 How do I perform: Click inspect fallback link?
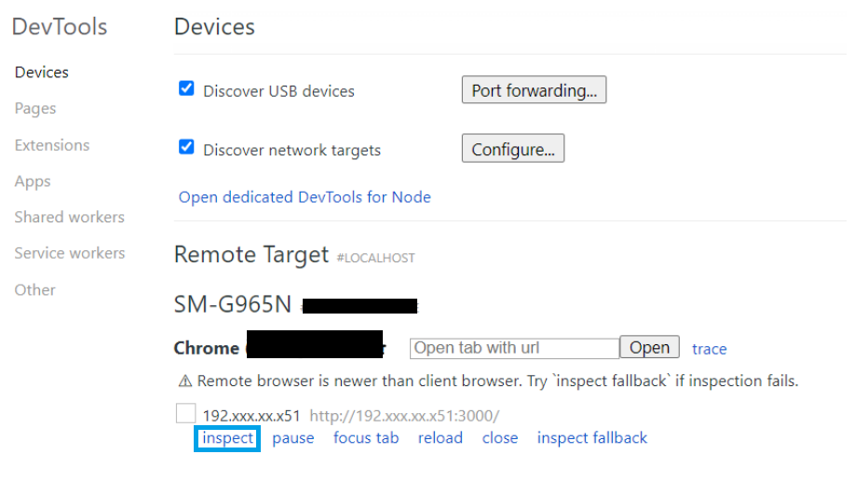[x=591, y=438]
